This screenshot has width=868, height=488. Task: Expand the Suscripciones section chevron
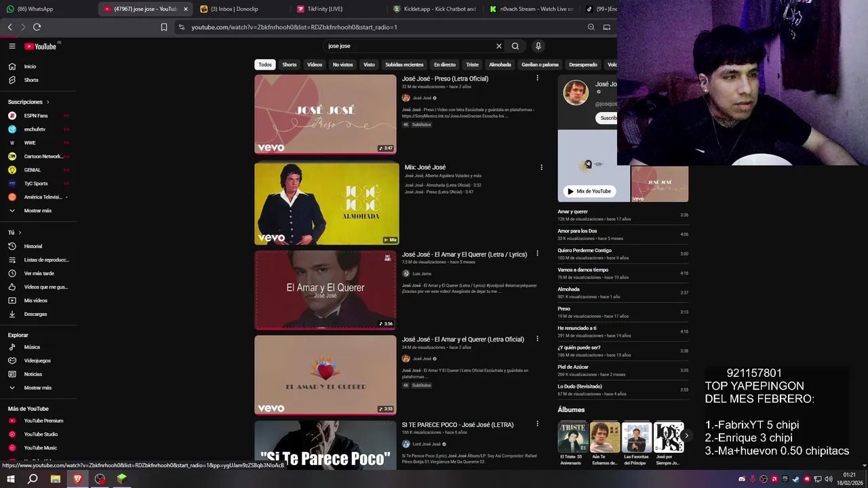point(47,102)
